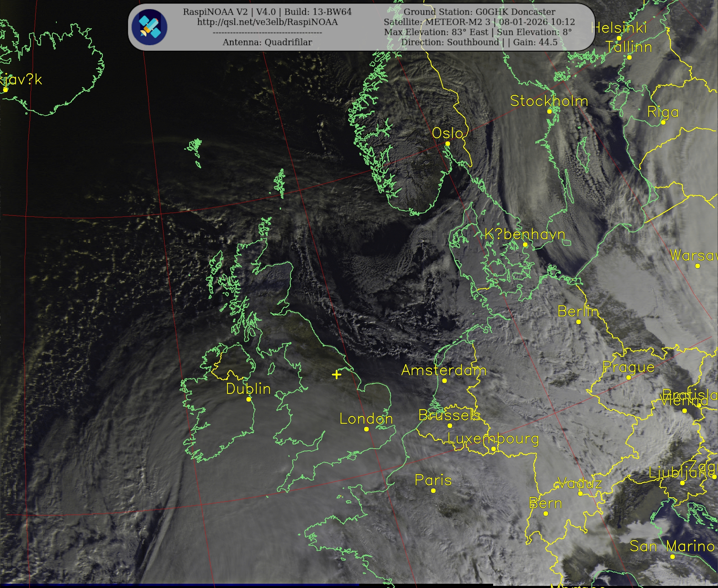Click the Prague city label
718x588 pixels.
point(628,367)
